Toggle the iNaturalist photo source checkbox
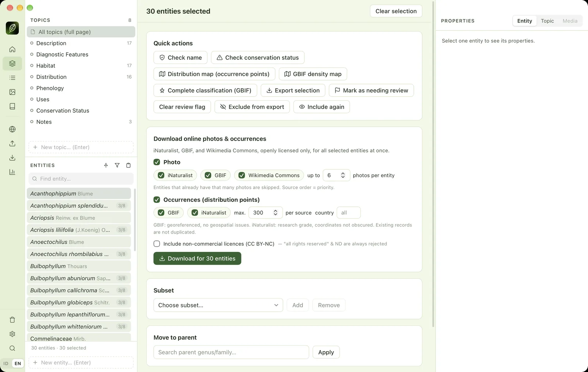Image resolution: width=588 pixels, height=372 pixels. (161, 176)
